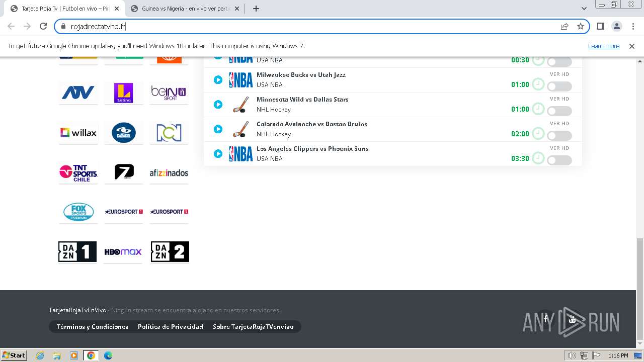Image resolution: width=644 pixels, height=362 pixels.
Task: Play the Milwaukee Bucks vs Utah Jazz stream
Action: pos(218,80)
